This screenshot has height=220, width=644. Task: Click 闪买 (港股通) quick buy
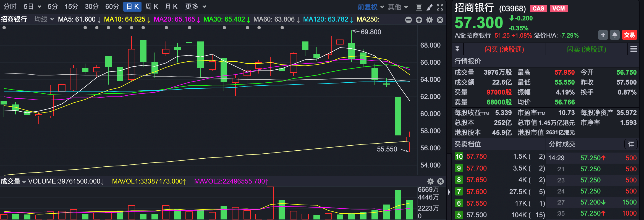pyautogui.click(x=504, y=49)
